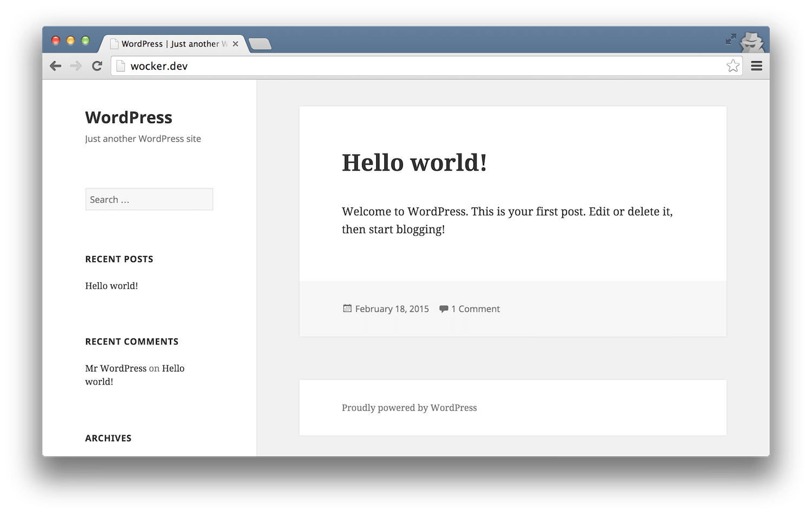The width and height of the screenshot is (812, 515).
Task: Bookmark this page with the star icon
Action: click(733, 66)
